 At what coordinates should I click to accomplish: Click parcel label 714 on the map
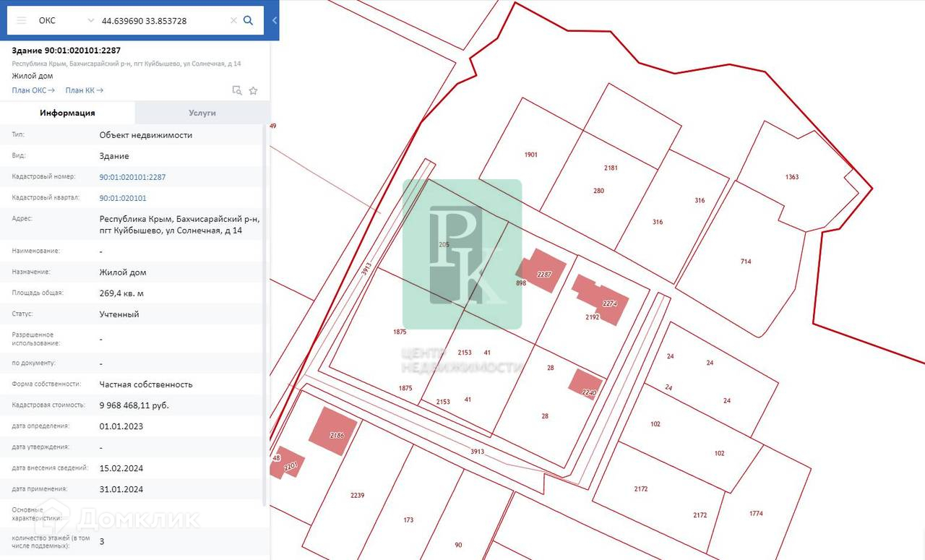(x=746, y=262)
